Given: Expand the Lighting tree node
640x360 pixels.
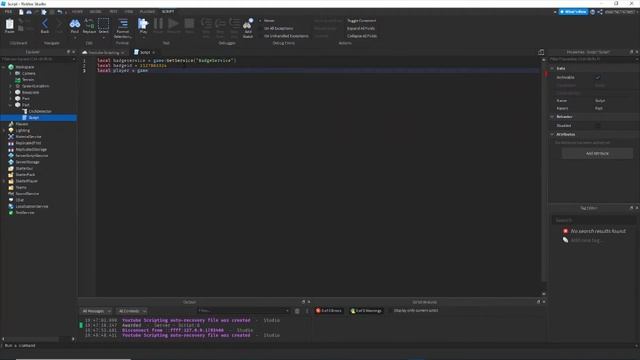Looking at the screenshot, I should [4, 130].
